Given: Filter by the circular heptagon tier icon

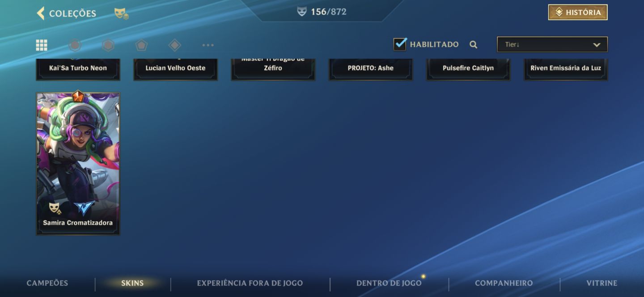Looking at the screenshot, I should (x=75, y=45).
